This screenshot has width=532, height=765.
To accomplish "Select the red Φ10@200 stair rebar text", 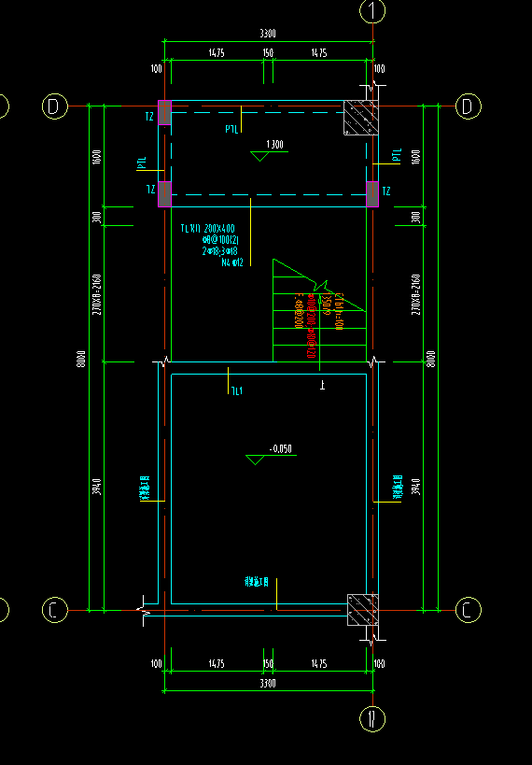I will point(310,326).
